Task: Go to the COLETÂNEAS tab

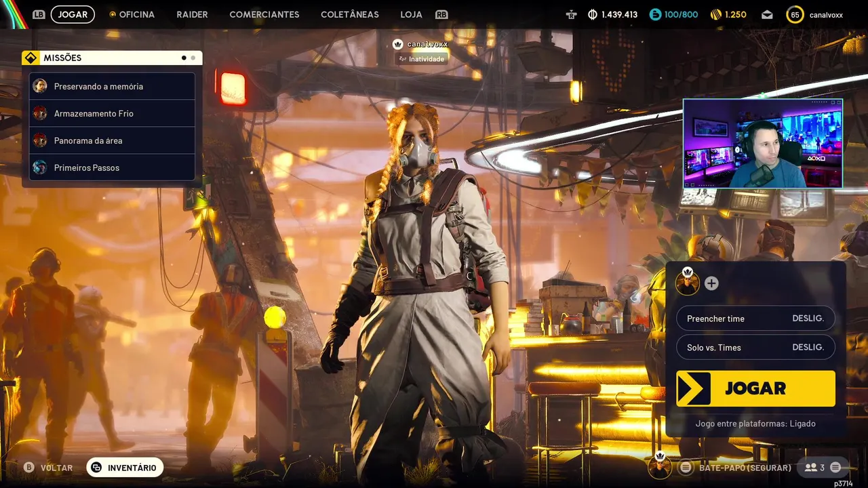Action: (x=350, y=14)
